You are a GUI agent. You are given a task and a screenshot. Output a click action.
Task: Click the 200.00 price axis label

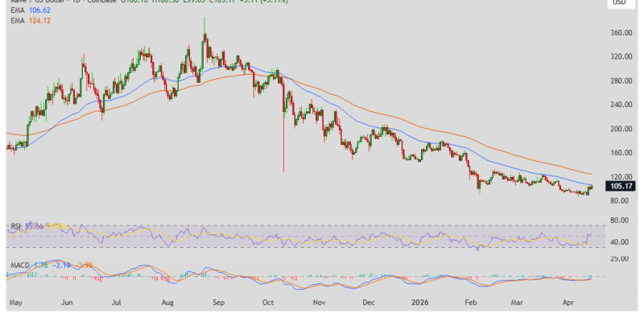[x=621, y=129]
